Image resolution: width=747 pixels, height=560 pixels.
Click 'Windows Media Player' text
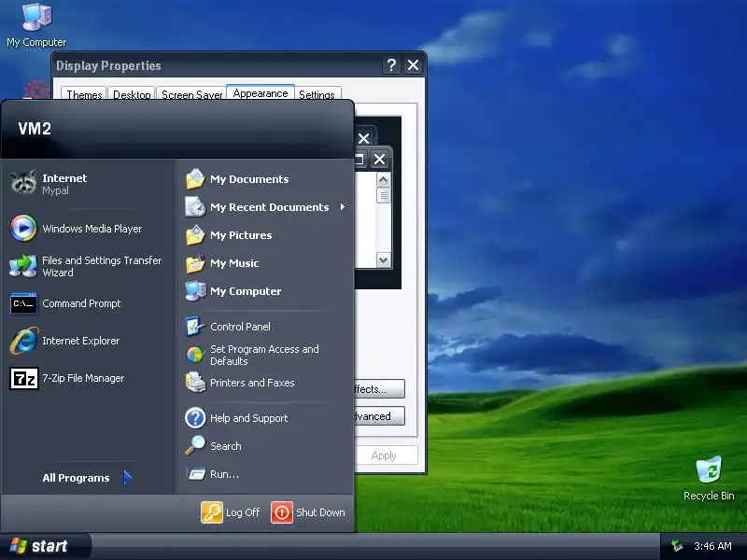pyautogui.click(x=92, y=229)
